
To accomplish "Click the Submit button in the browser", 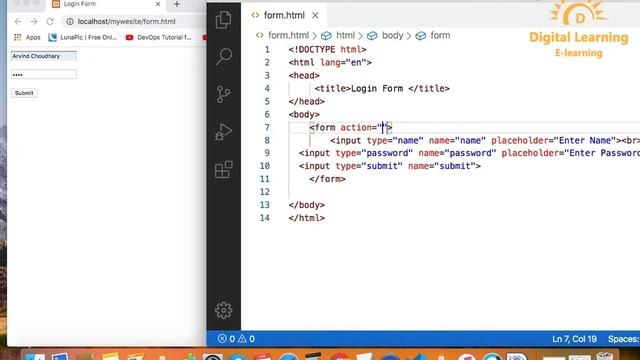I will pos(24,93).
